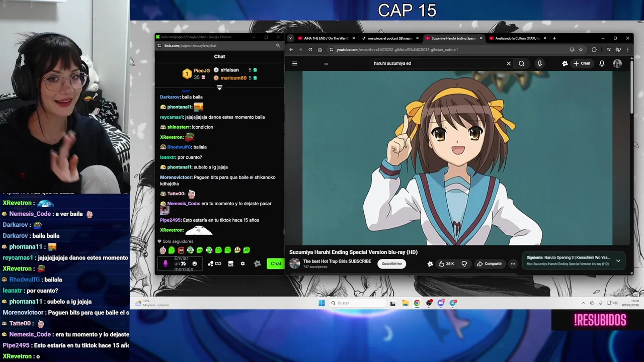Click the sparkle icon beside Crear

coord(565,63)
